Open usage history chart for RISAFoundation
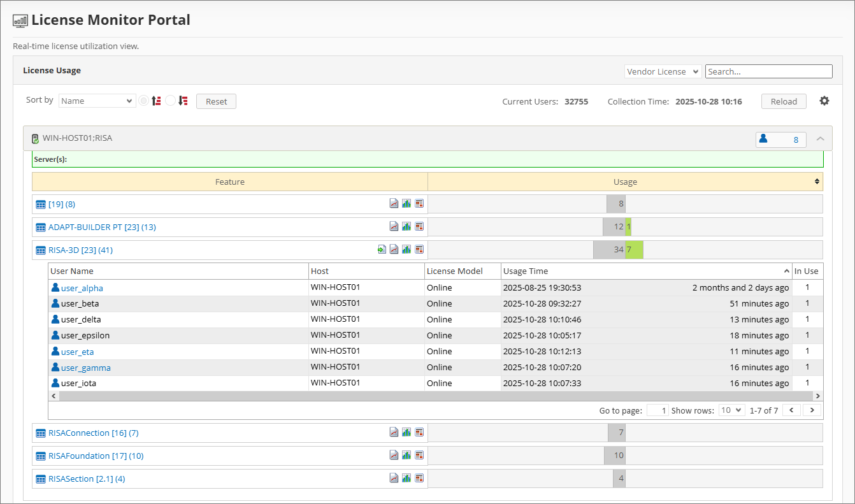855x504 pixels. tap(394, 455)
